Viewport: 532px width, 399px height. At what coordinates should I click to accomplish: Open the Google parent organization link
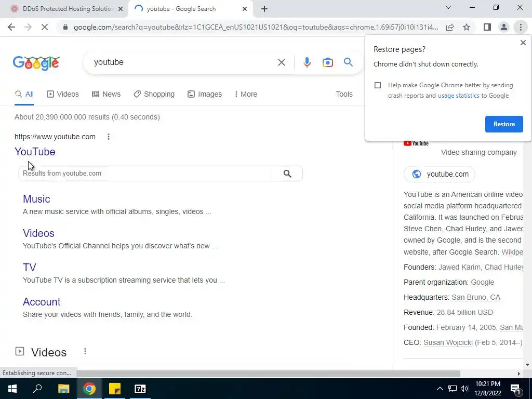(482, 282)
